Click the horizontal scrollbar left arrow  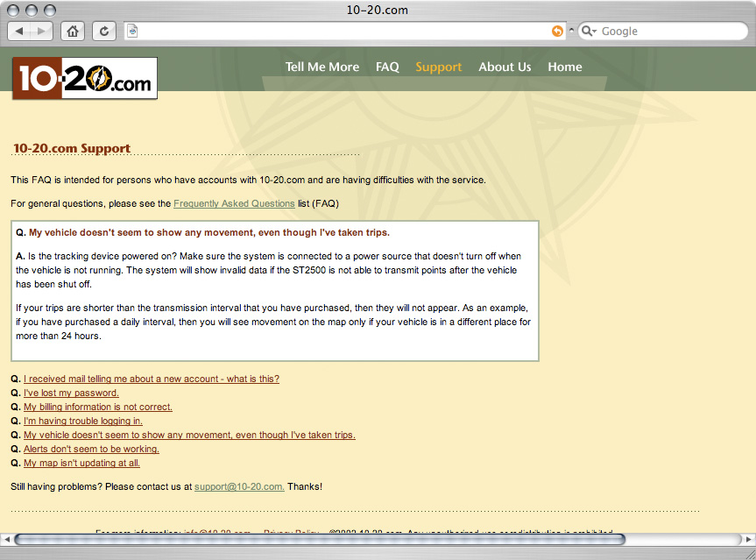(x=7, y=539)
